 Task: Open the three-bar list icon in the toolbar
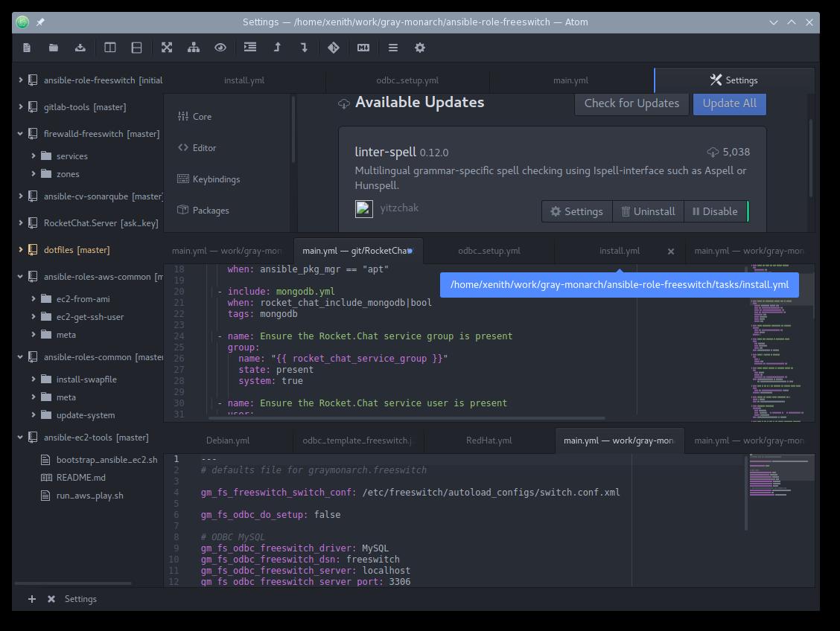tap(393, 48)
